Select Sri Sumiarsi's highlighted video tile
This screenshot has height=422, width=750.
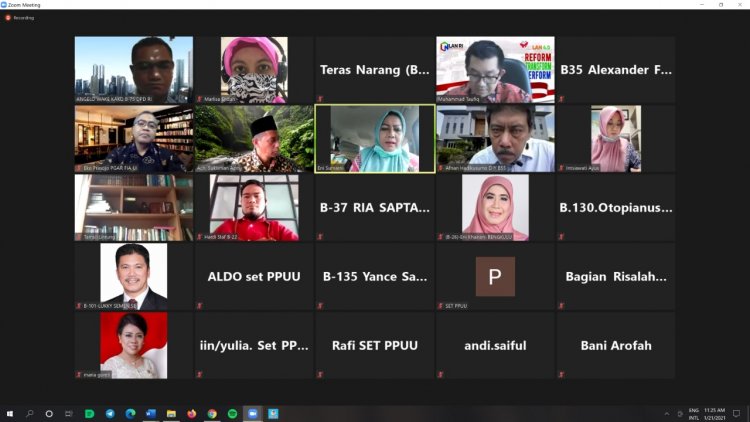375,139
